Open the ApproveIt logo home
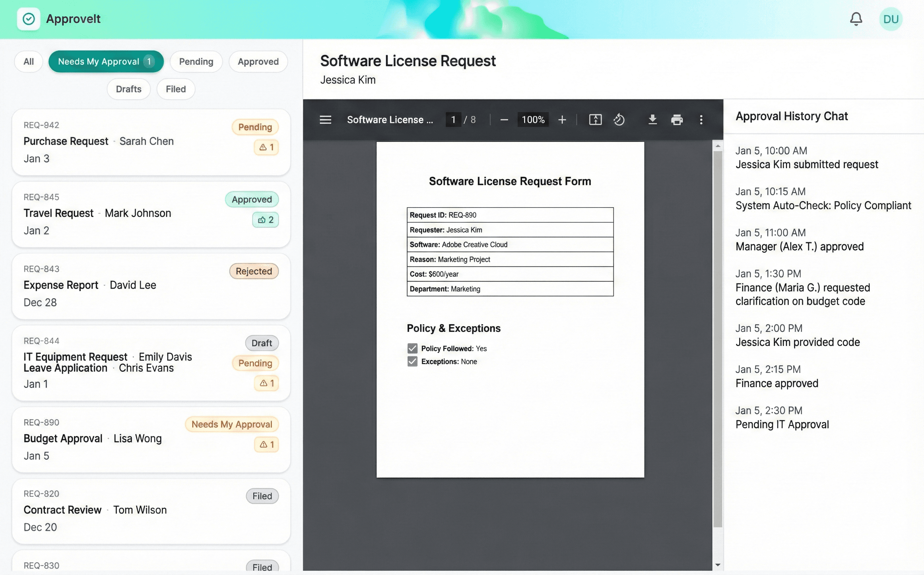 [29, 19]
